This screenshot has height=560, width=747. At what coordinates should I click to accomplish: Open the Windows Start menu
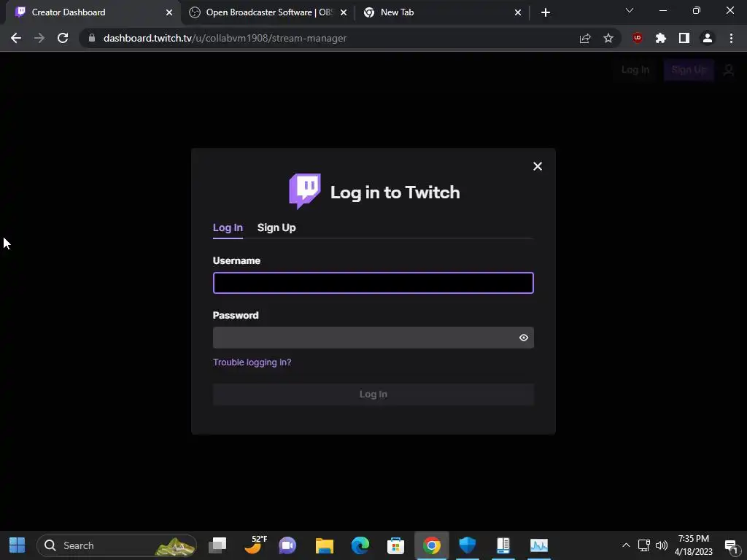point(18,545)
